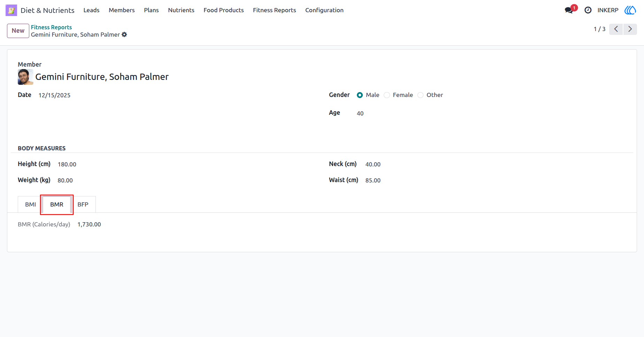Open the Members menu

point(122,10)
